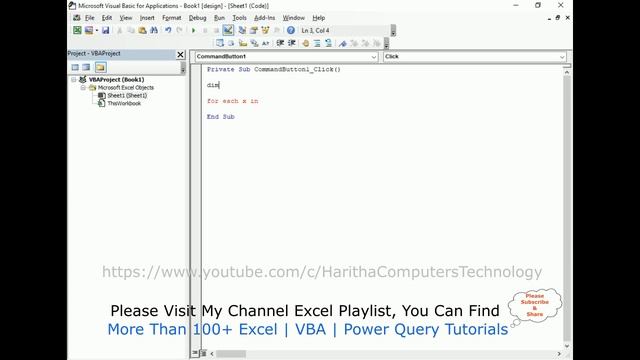This screenshot has height=360, width=640.
Task: Click the vertical scrollbar down arrow
Action: (567, 346)
